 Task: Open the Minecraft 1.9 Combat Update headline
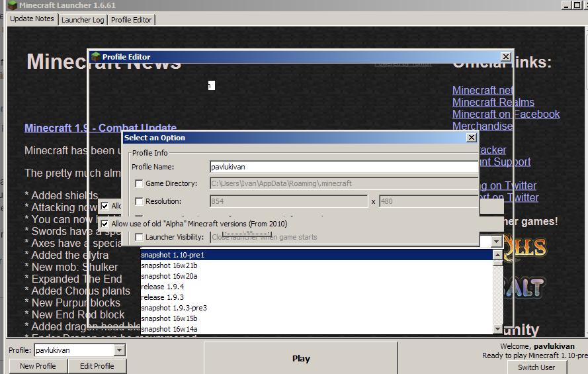click(x=101, y=128)
